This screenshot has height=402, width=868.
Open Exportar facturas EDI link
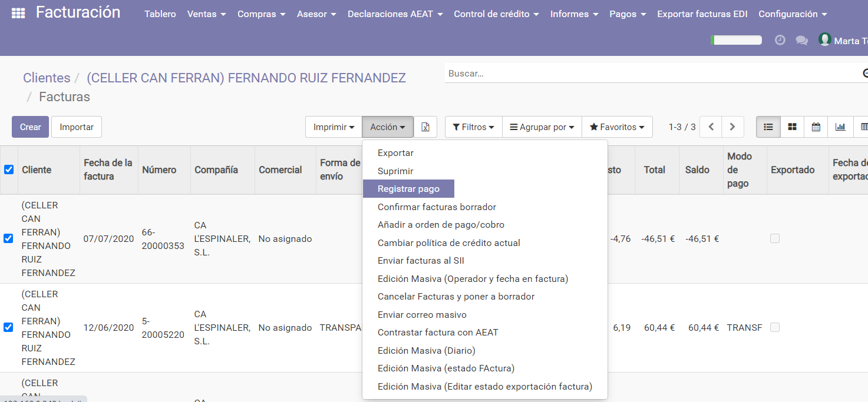click(701, 14)
